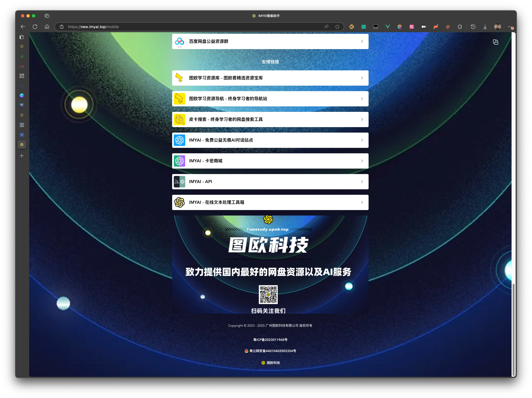This screenshot has height=398, width=532.
Task: Open browser History
Action: point(473,27)
